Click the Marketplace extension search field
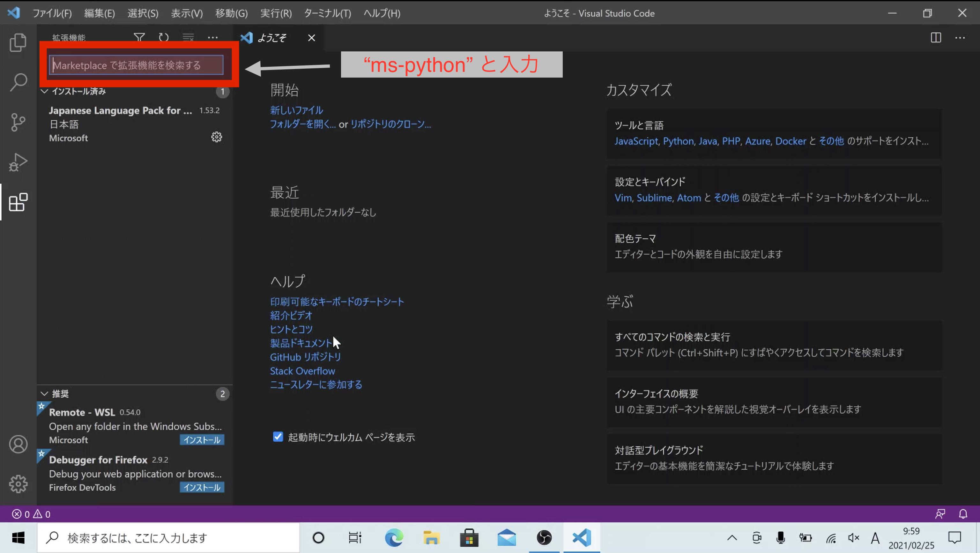The image size is (980, 553). [136, 65]
